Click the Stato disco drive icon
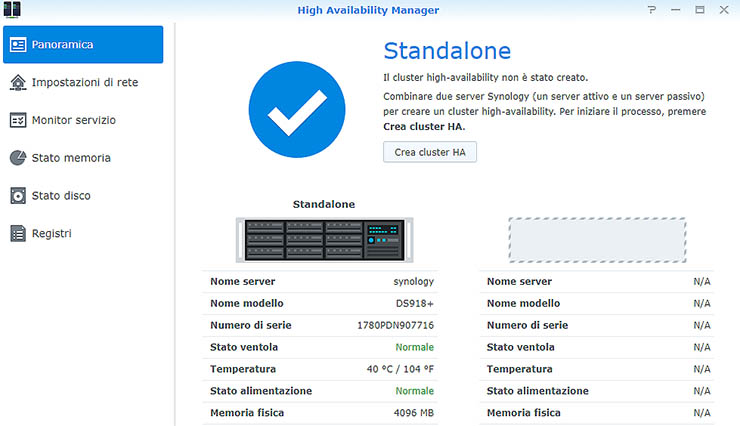The width and height of the screenshot is (740, 426). click(18, 196)
